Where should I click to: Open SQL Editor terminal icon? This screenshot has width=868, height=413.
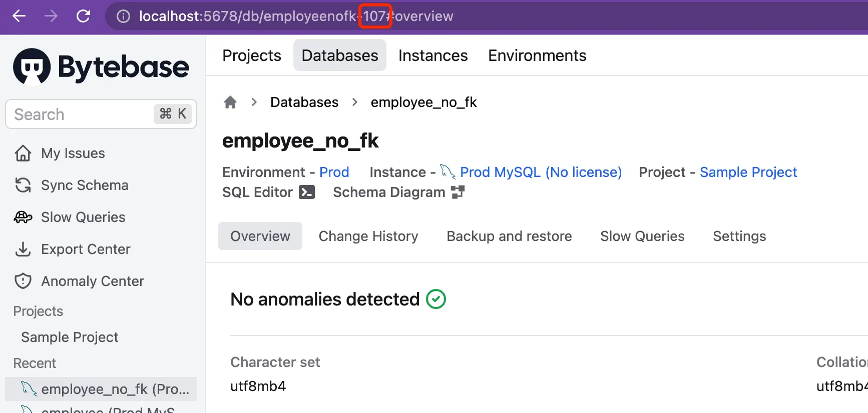point(307,192)
